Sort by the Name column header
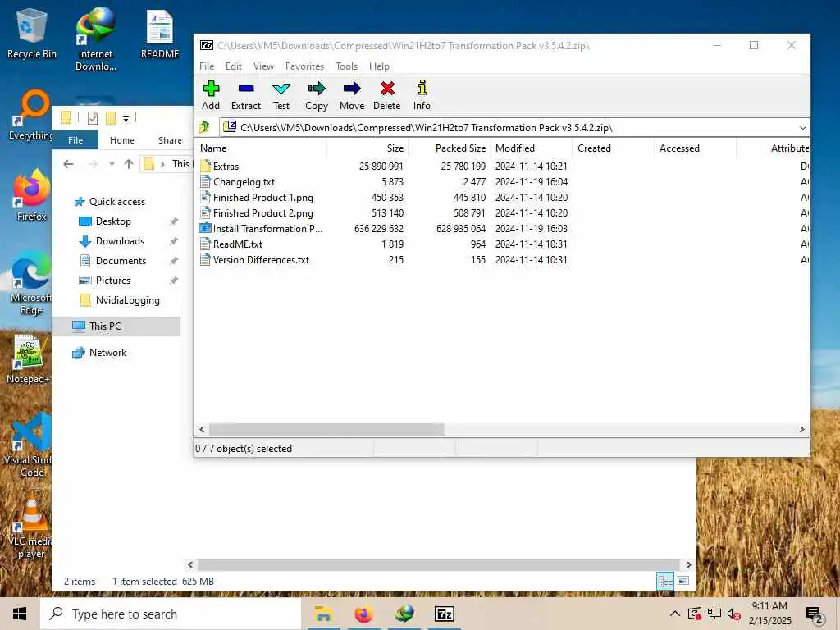Image resolution: width=840 pixels, height=630 pixels. tap(262, 148)
